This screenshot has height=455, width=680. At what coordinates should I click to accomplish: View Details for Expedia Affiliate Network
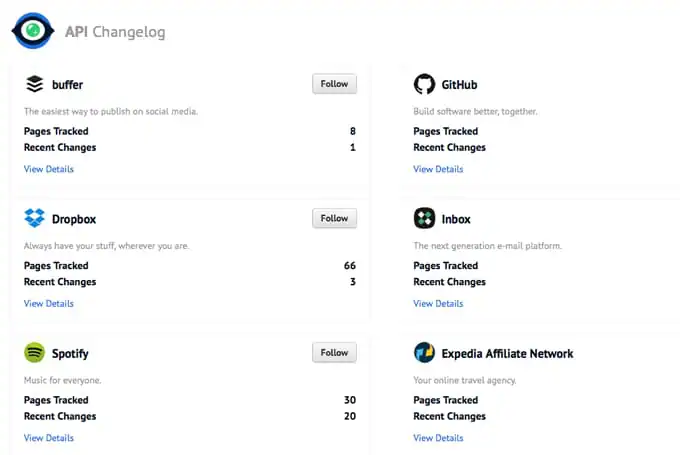pyautogui.click(x=438, y=438)
